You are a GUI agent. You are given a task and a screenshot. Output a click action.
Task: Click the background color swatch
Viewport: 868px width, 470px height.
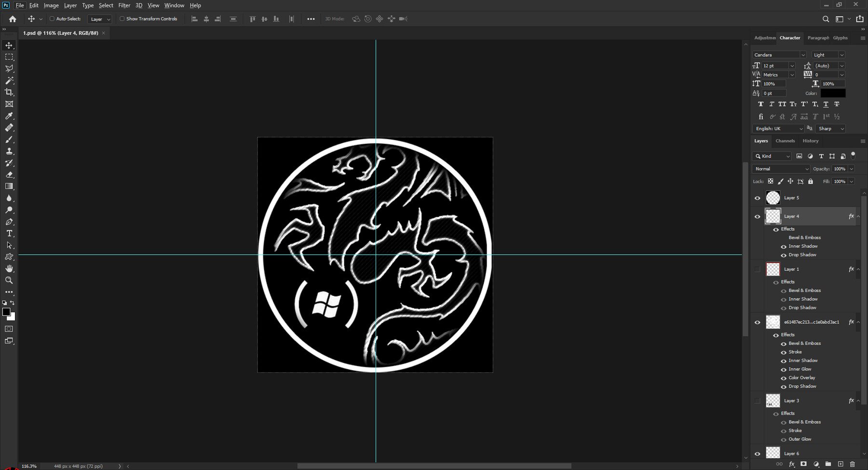(x=13, y=318)
